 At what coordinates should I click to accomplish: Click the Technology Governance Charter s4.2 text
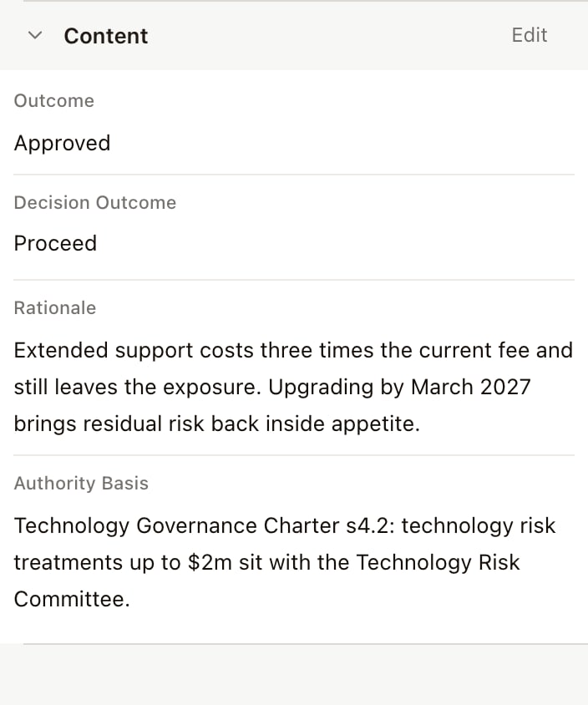pos(204,525)
